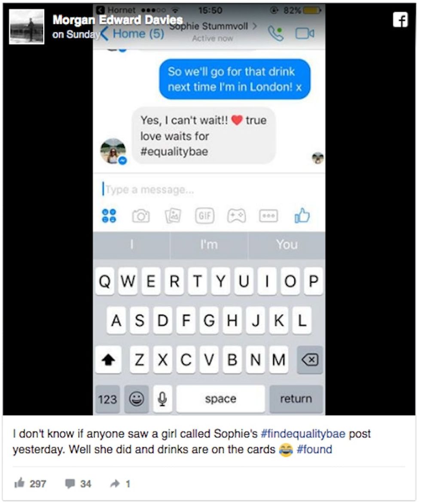
Task: Open the photo gallery icon
Action: coord(173,216)
